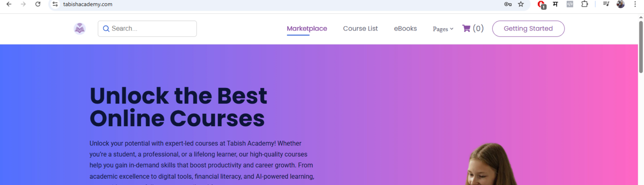Open the code brackets extension icon
The width and height of the screenshot is (644, 185).
570,4
